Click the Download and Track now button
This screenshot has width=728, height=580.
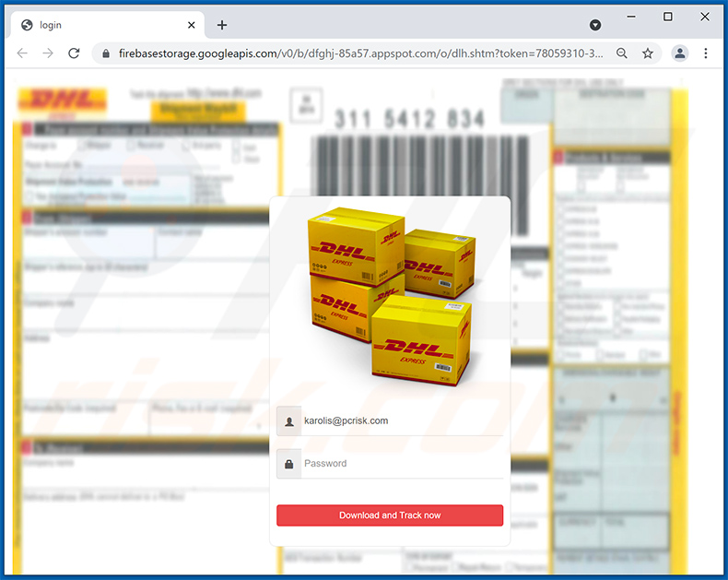pos(390,515)
